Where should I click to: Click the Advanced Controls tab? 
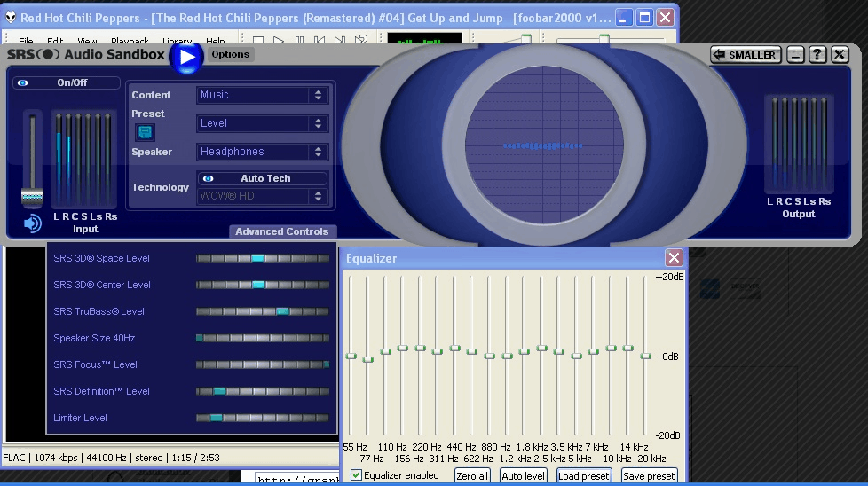[x=281, y=231]
